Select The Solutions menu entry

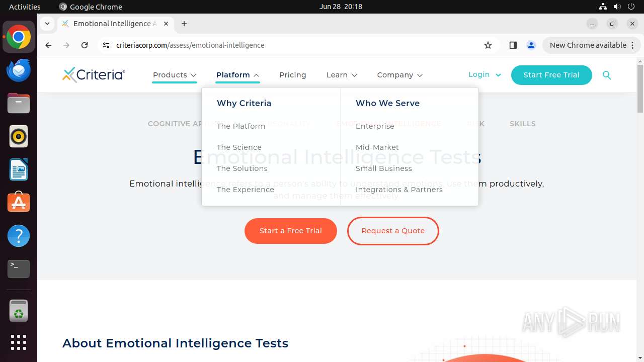click(242, 168)
